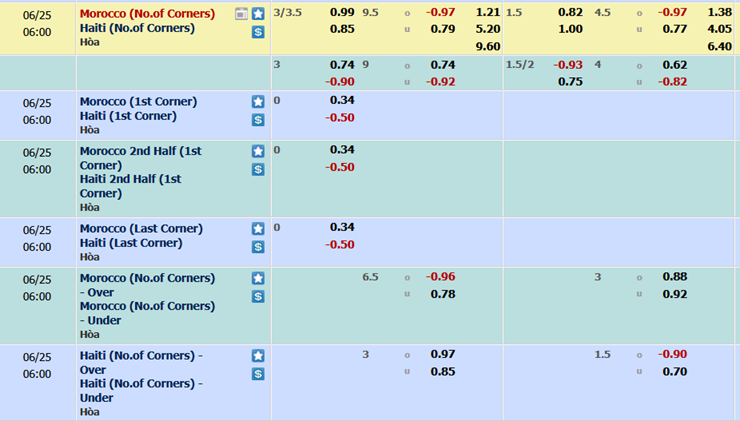The height and width of the screenshot is (421, 740).
Task: Select first-half draw odds 6.40
Action: [720, 46]
